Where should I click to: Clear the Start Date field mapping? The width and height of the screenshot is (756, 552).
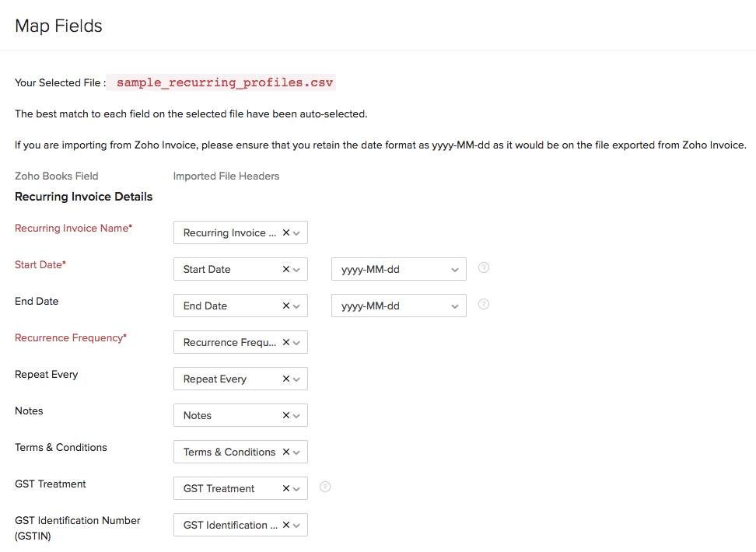285,269
